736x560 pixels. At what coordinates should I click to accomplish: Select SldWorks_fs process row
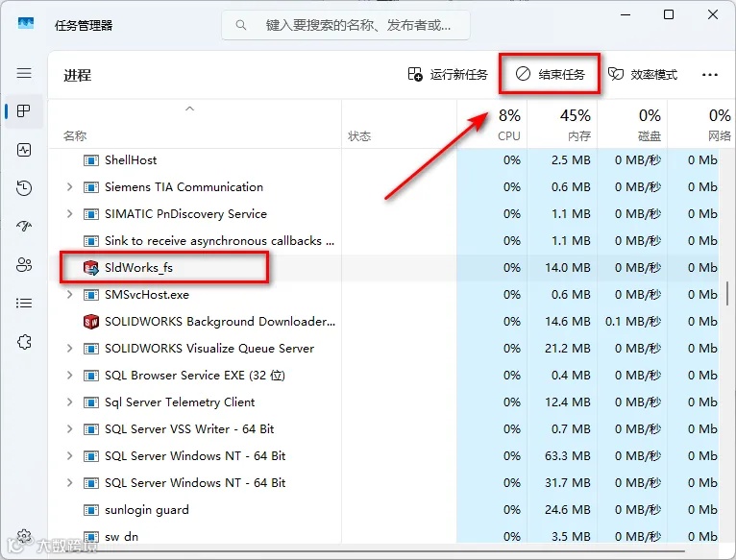coord(383,268)
